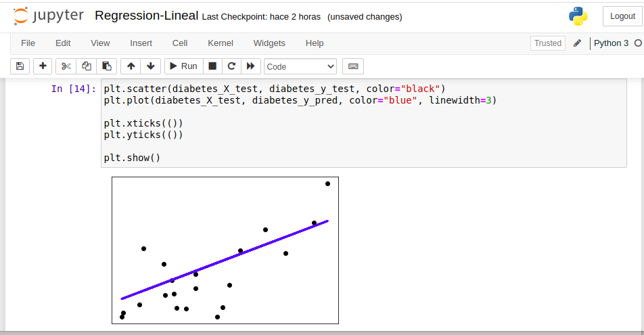Move selected cell down arrow

click(150, 66)
